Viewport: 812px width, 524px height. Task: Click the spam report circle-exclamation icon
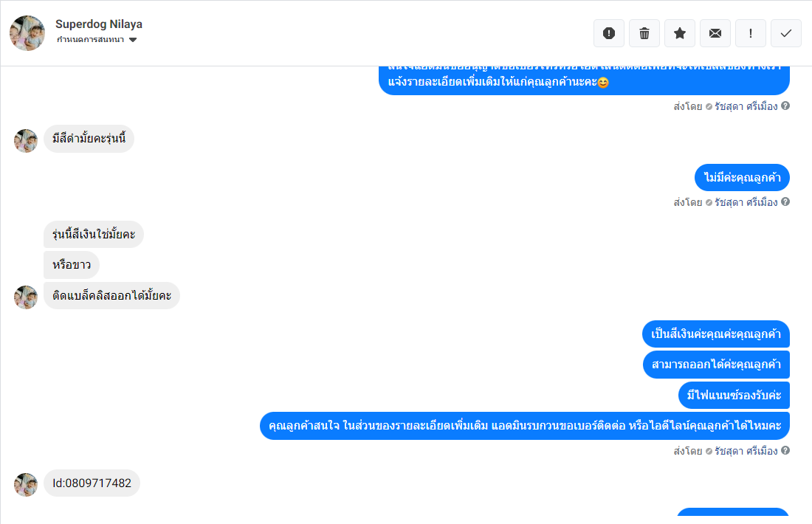[x=609, y=34]
